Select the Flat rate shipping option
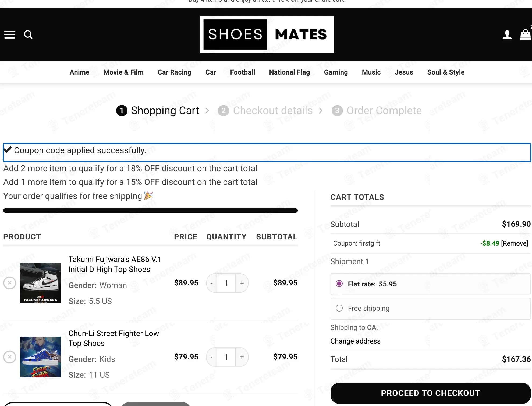532x406 pixels. click(x=339, y=283)
